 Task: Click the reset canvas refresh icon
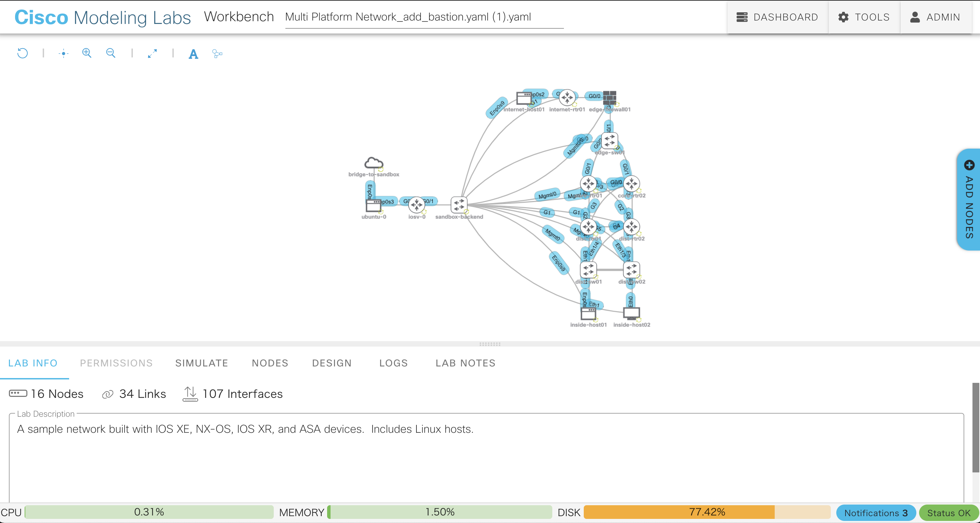point(23,53)
